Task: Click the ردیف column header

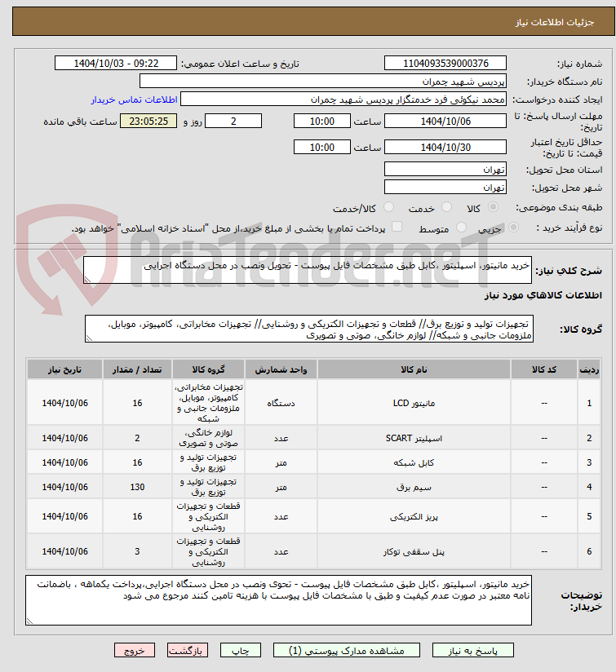Action: 589,369
